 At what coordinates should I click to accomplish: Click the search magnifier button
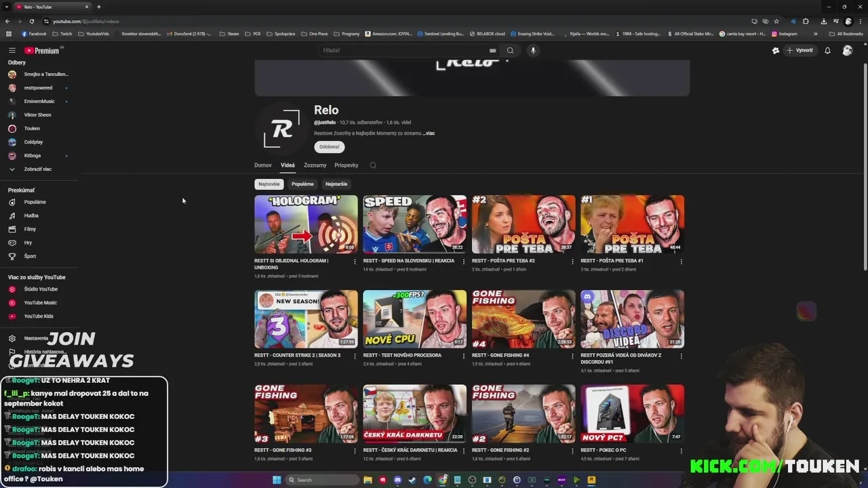(x=510, y=50)
